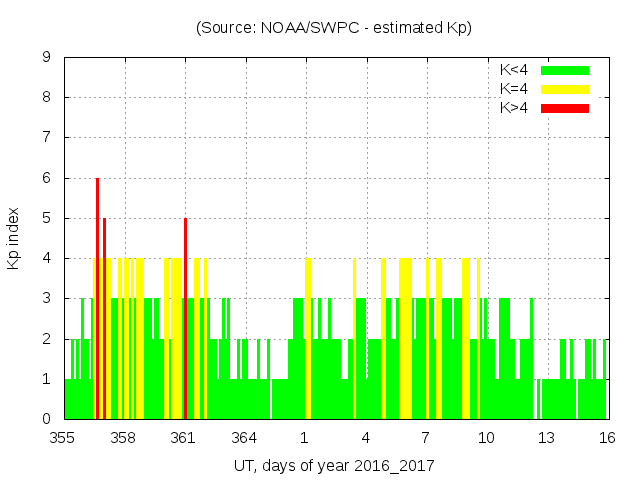
Task: Click the green K<4 legend swatch
Action: (x=565, y=70)
